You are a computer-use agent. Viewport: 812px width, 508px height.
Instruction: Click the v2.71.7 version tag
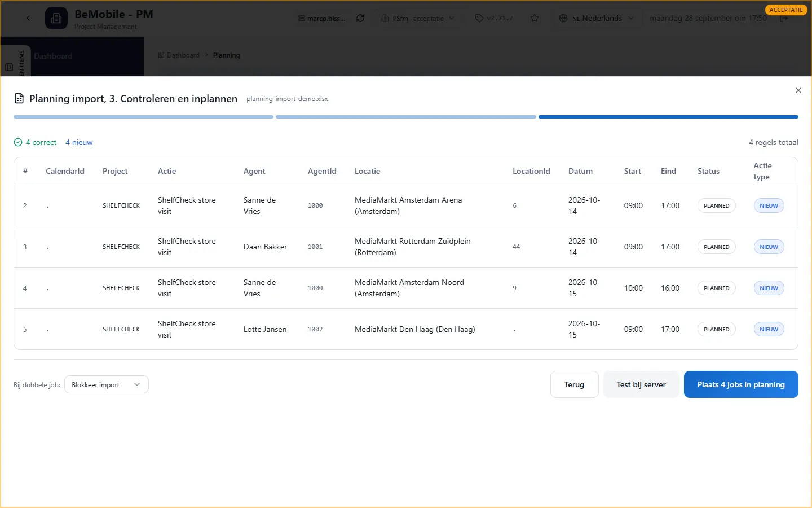pyautogui.click(x=495, y=18)
